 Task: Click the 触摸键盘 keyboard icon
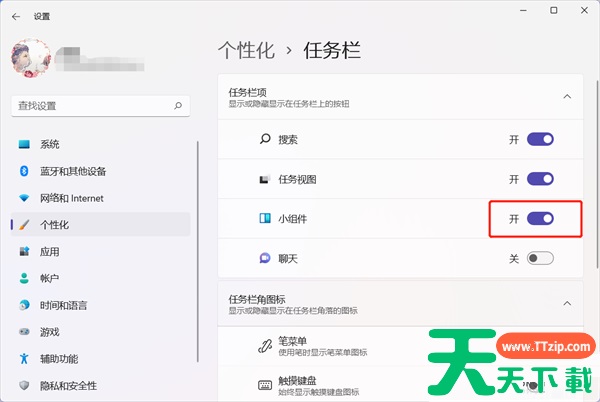pyautogui.click(x=265, y=385)
